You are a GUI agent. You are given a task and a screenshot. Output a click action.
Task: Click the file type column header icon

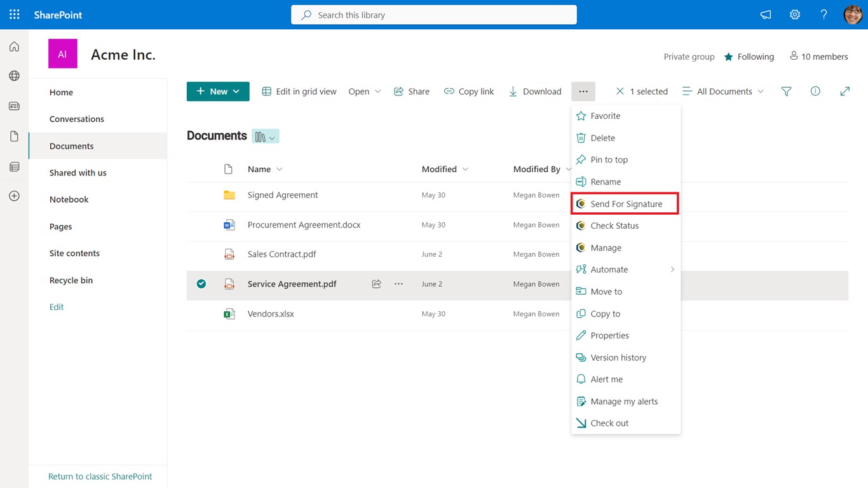coord(229,169)
